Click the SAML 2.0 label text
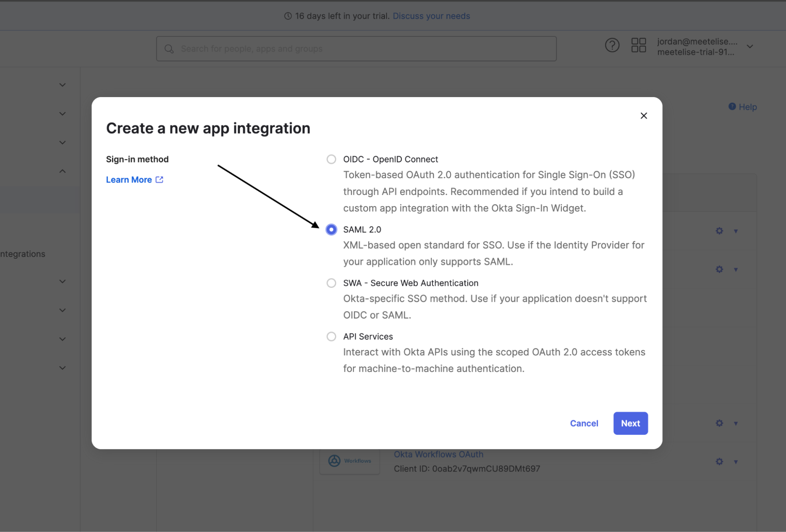This screenshot has height=532, width=786. coord(362,230)
